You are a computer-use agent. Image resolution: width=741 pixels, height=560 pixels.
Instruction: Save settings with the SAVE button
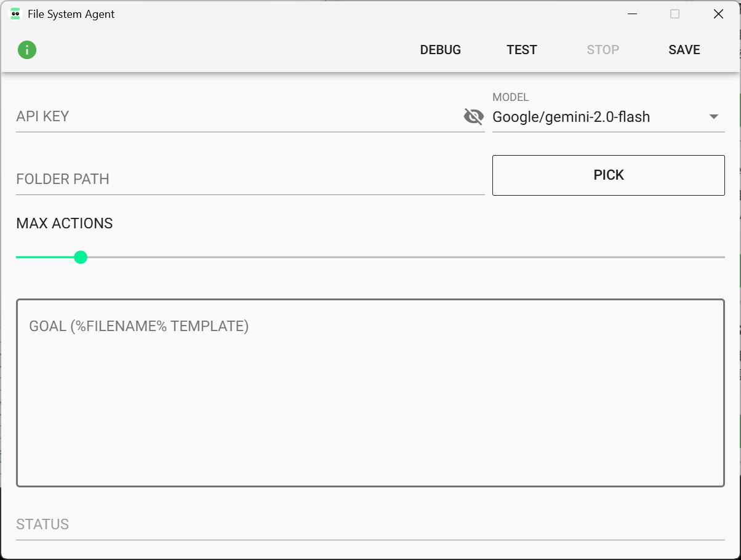coord(684,50)
